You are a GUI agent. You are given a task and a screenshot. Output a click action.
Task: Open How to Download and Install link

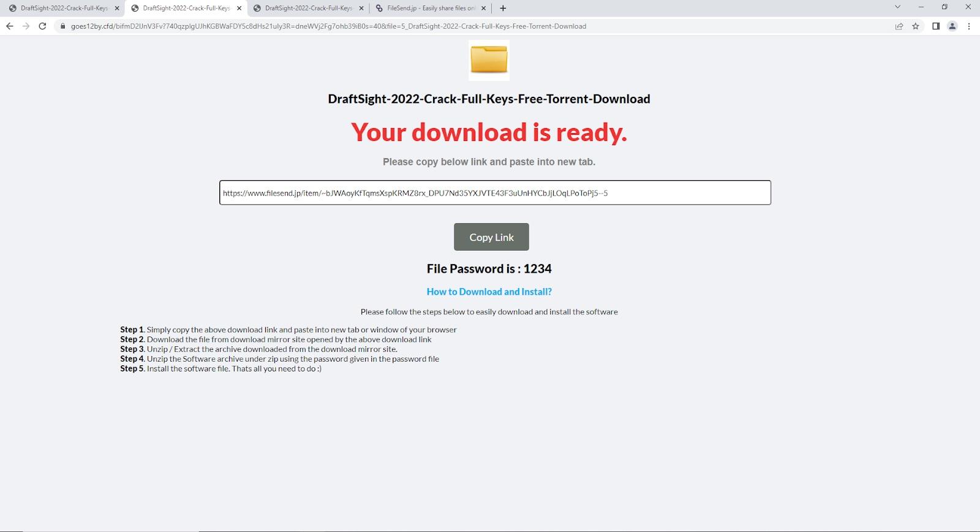(x=489, y=292)
